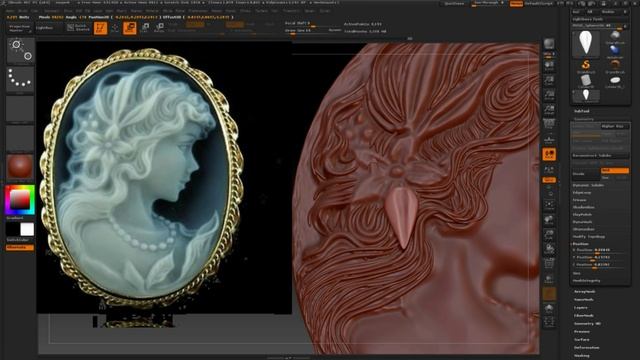The height and width of the screenshot is (360, 640).
Task: Click the Quick Sketch icon
Action: pyautogui.click(x=78, y=28)
